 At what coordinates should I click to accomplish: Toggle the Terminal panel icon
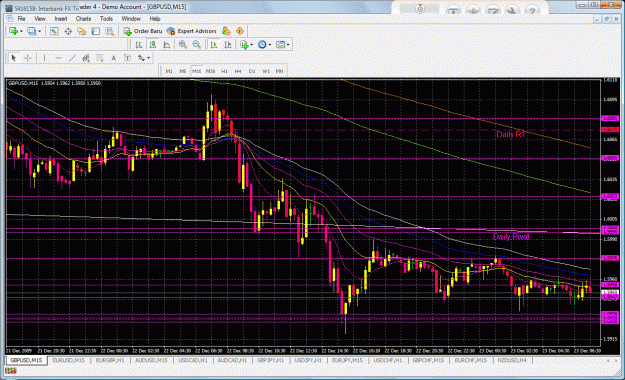click(96, 31)
